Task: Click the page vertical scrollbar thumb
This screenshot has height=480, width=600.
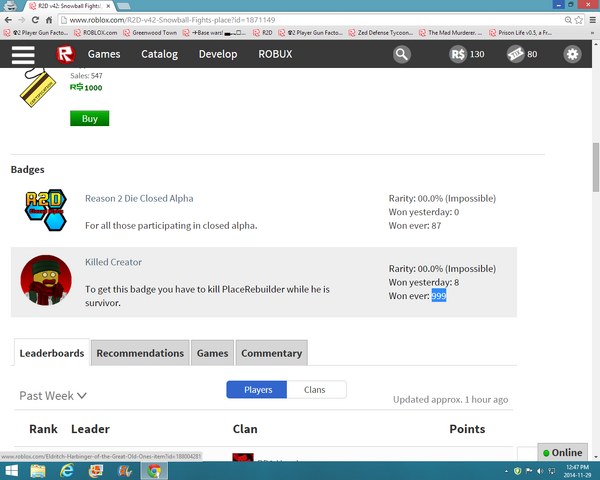Action: point(596,167)
